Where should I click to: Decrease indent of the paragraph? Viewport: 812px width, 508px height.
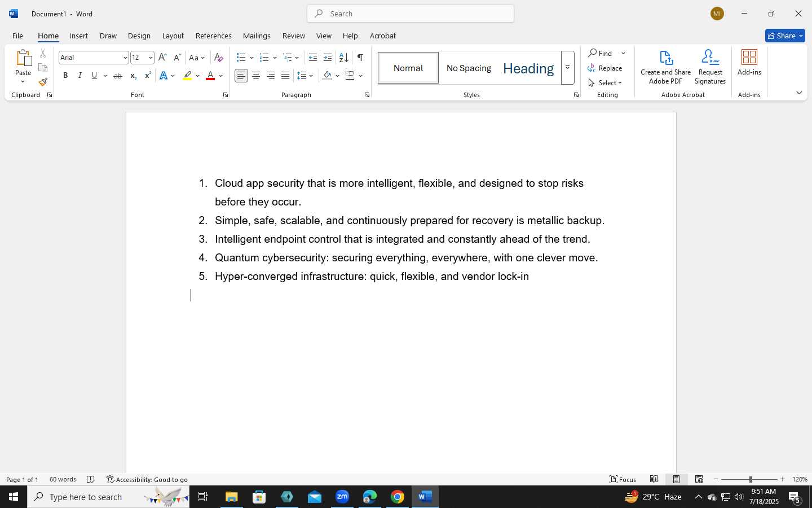coord(313,58)
